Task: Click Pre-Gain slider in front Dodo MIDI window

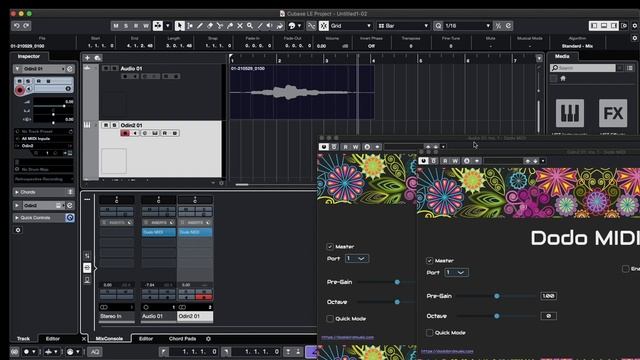Action: (x=497, y=296)
